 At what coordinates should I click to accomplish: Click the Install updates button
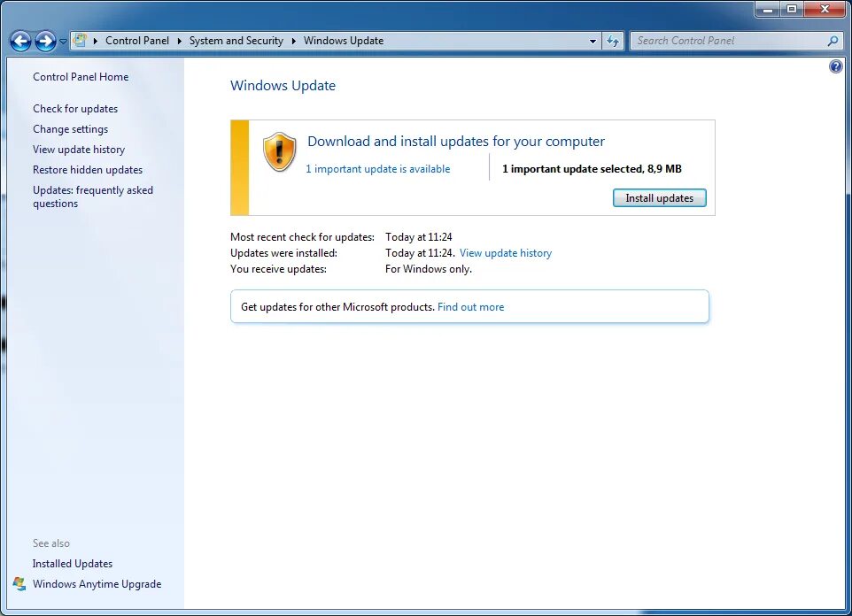[x=660, y=198]
